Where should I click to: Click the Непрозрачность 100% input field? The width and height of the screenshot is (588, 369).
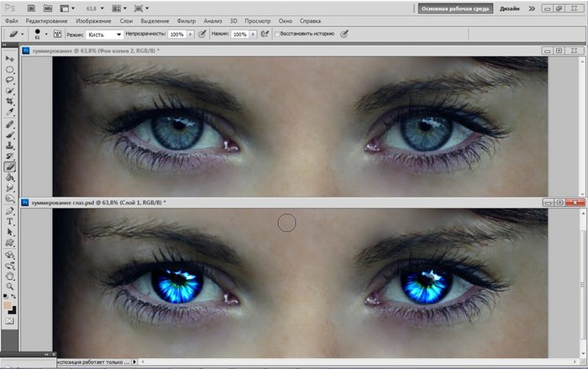pyautogui.click(x=177, y=34)
